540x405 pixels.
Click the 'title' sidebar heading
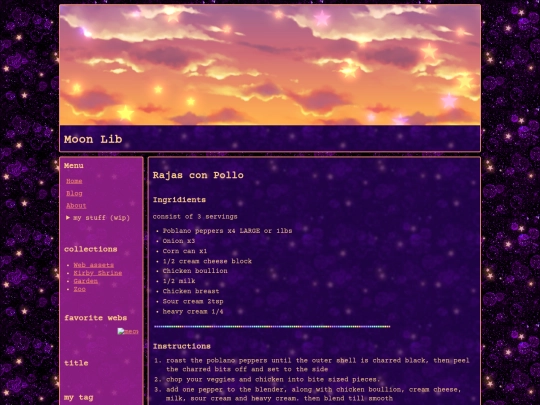76,363
